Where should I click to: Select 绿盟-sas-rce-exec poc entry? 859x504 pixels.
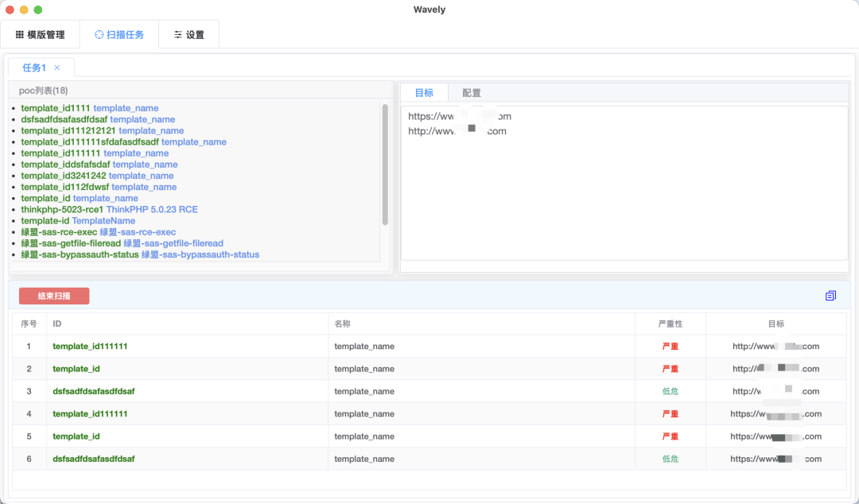[99, 232]
